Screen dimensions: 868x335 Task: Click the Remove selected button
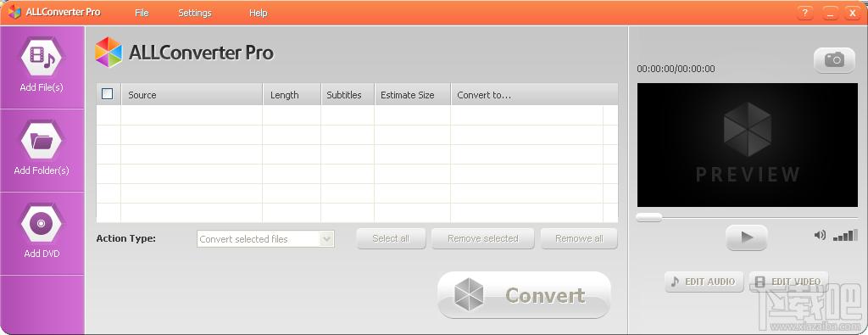482,238
